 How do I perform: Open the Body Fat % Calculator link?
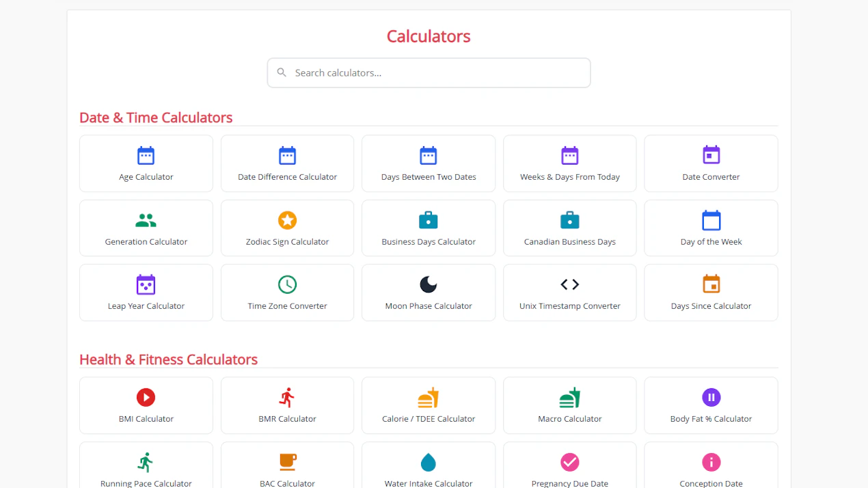711,405
